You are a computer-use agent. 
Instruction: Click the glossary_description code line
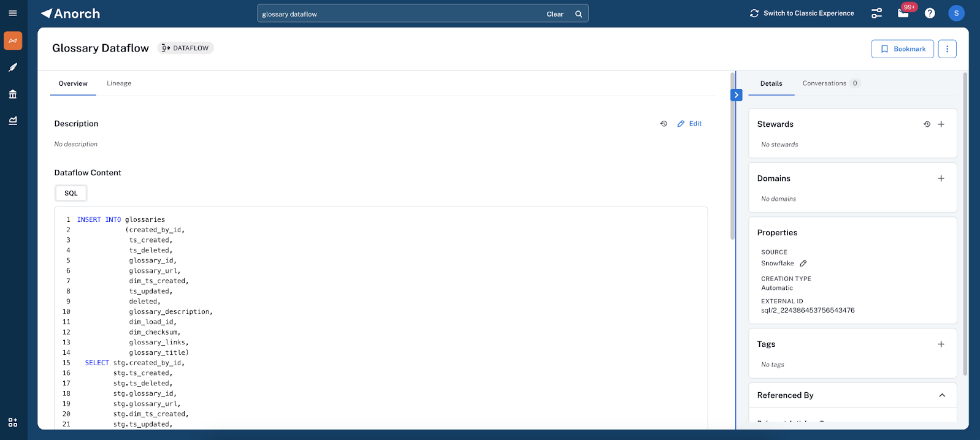point(170,312)
